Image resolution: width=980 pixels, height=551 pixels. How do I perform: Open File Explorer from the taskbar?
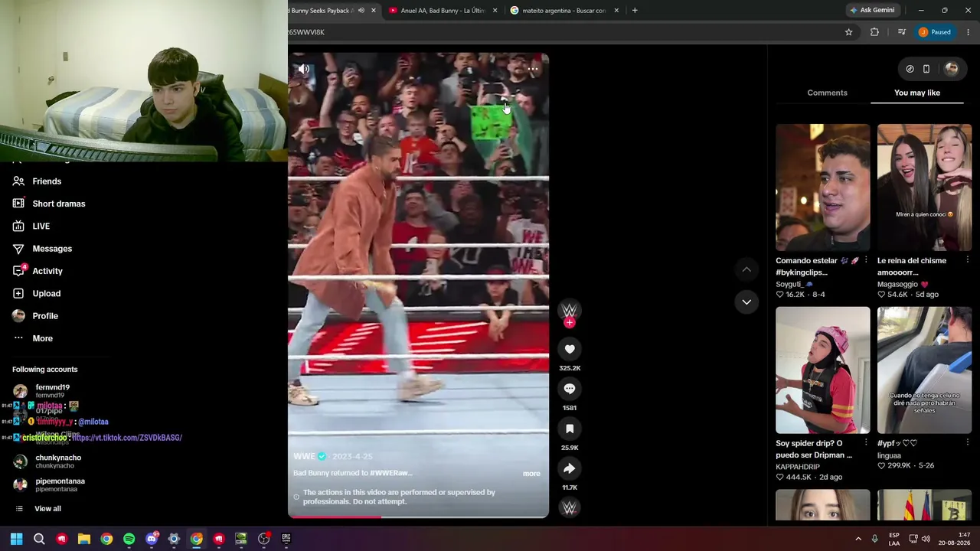84,539
